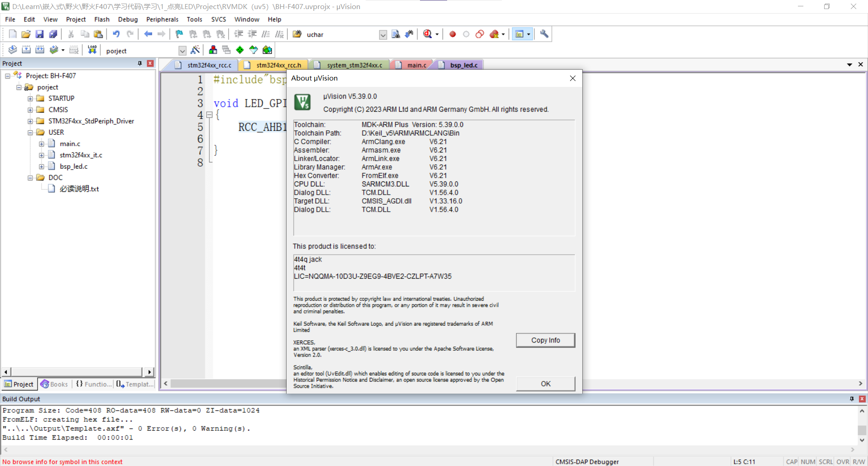Open Manage Run-Time Environment green diamond

240,50
